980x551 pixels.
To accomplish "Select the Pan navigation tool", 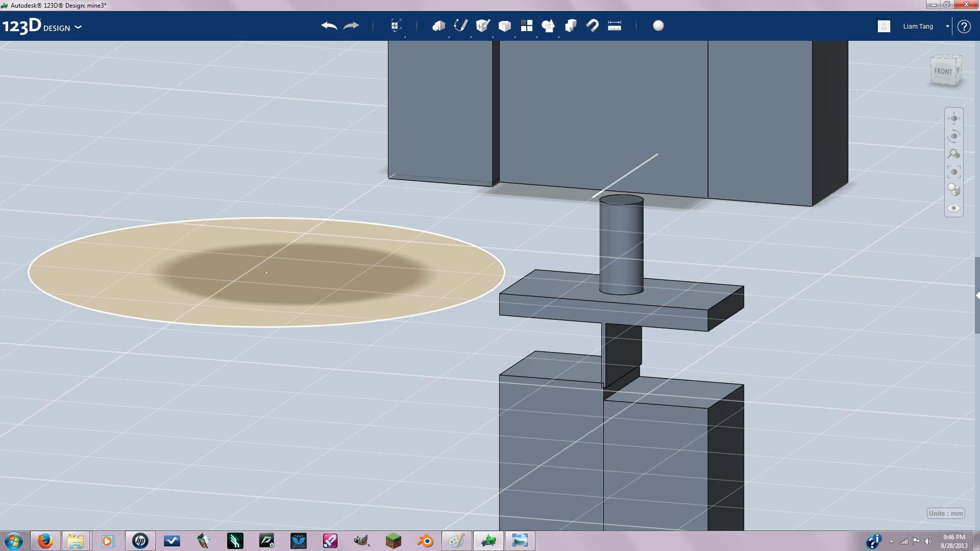I will [x=954, y=118].
